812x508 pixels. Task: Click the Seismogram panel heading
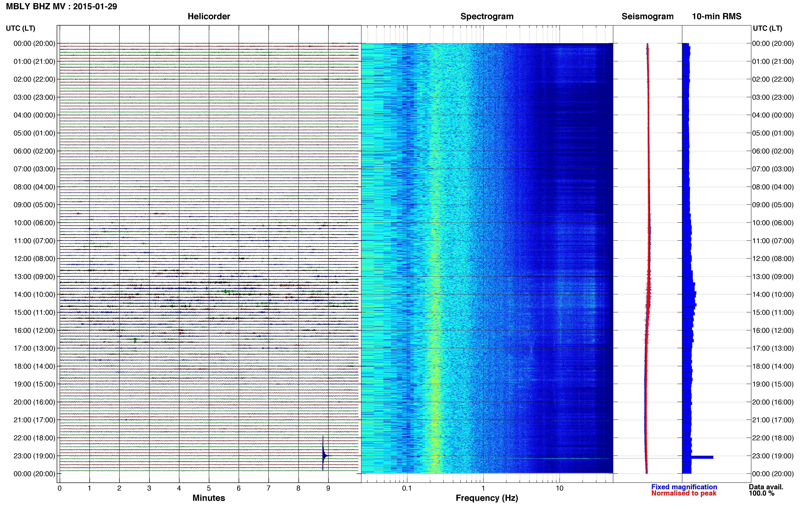(x=648, y=16)
